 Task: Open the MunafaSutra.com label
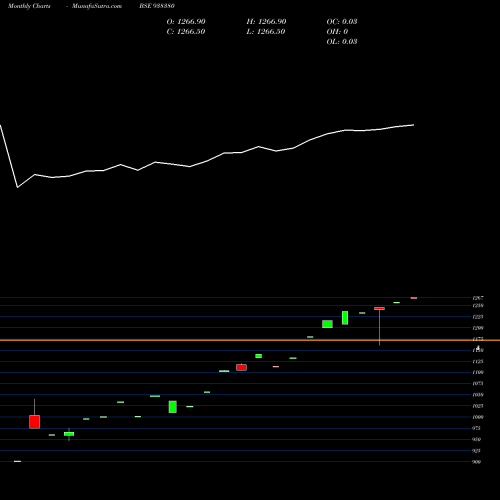[97, 6]
